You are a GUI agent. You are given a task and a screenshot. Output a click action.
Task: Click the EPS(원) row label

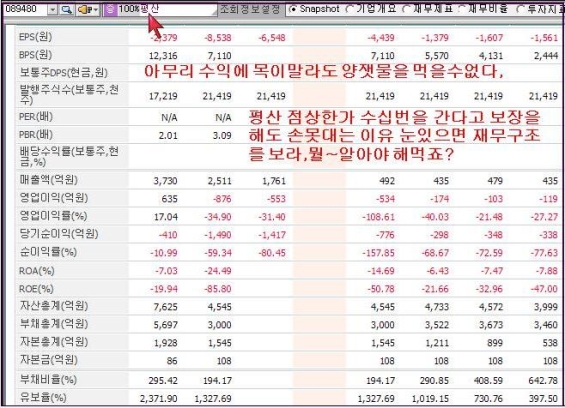(x=35, y=37)
